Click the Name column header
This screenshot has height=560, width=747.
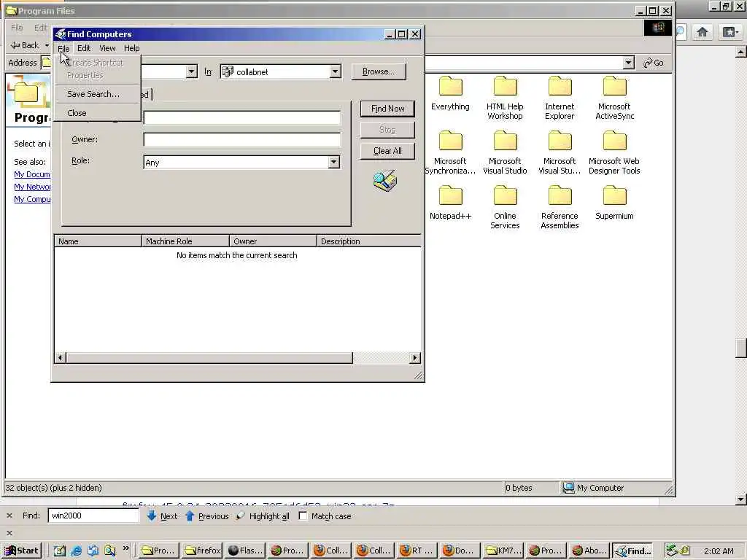pos(98,241)
